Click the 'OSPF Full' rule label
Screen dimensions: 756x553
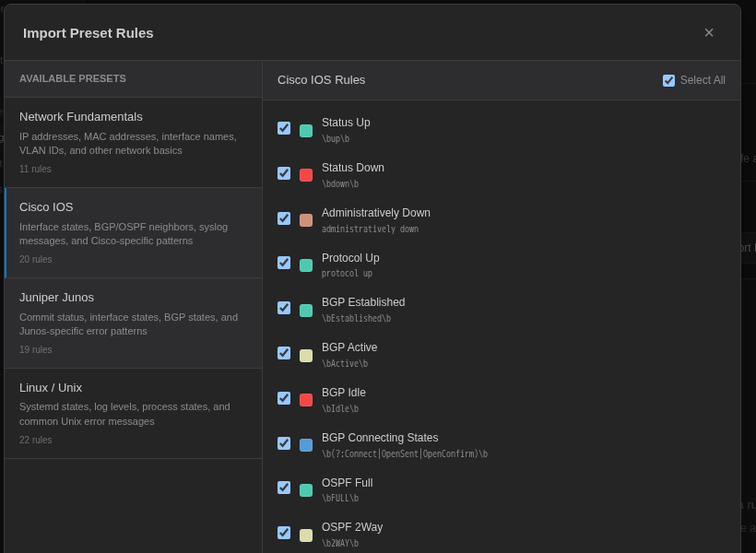(x=348, y=483)
